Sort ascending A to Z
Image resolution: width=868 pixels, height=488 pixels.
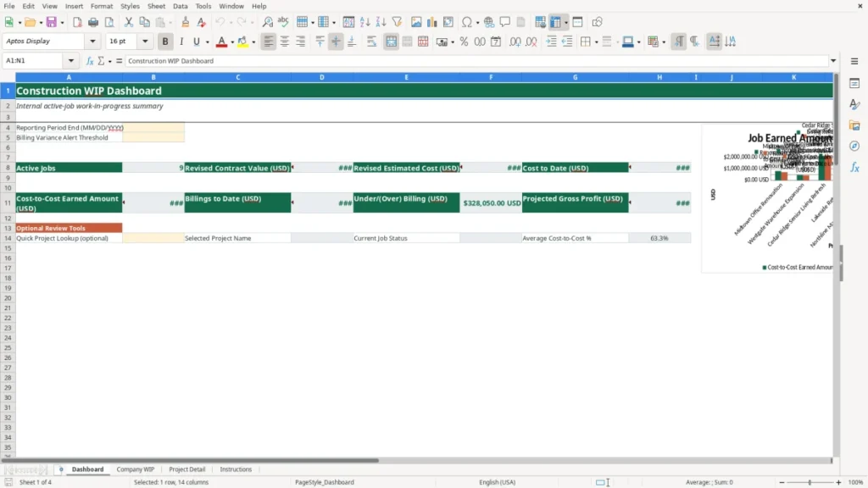(x=364, y=22)
